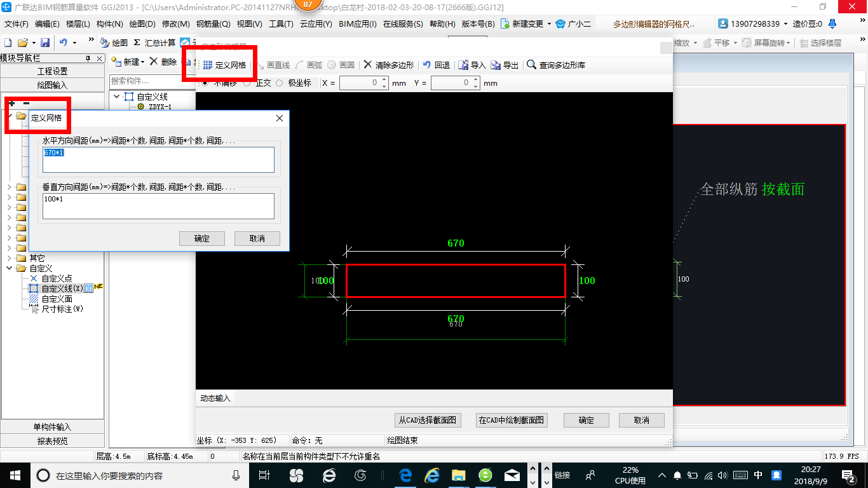Click 确定 in the polygon editor

[586, 420]
